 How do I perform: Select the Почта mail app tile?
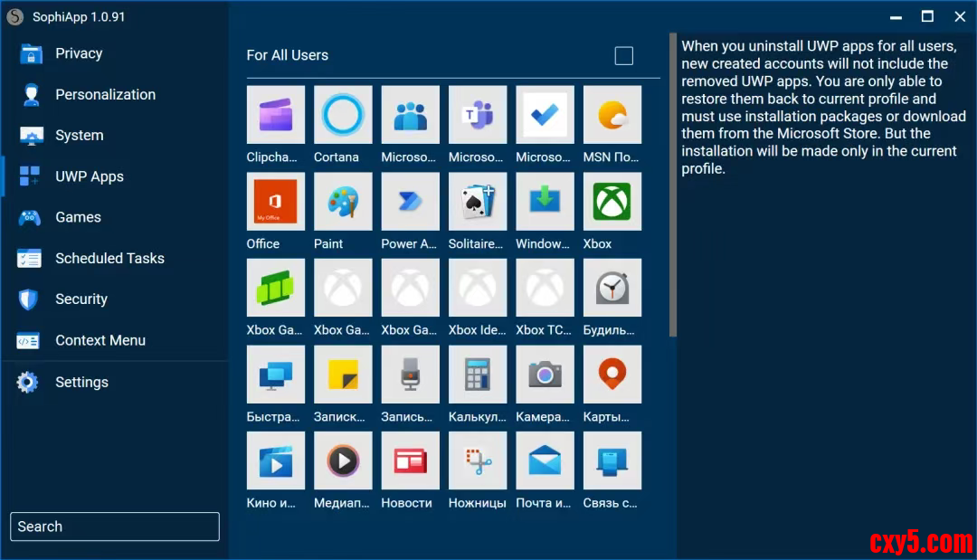tap(545, 460)
